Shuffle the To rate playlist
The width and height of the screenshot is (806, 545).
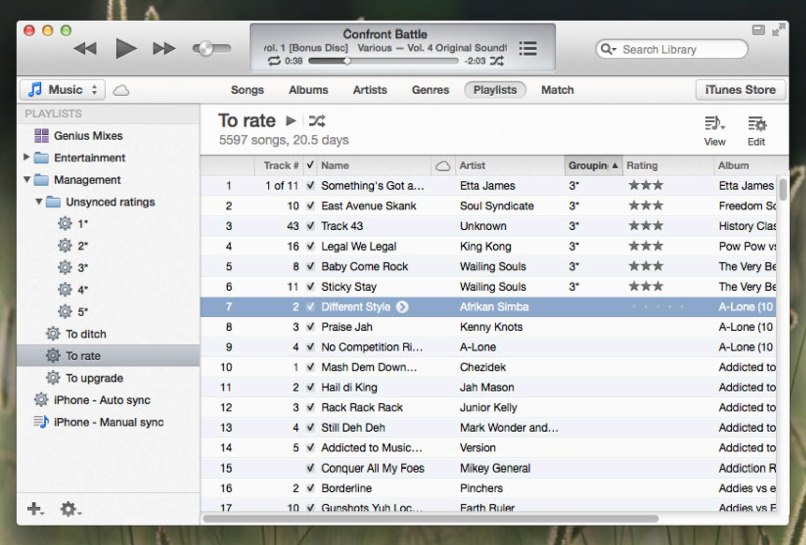coord(317,121)
